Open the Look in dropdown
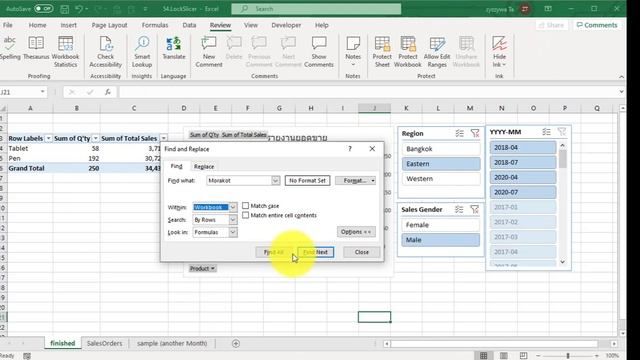Image resolution: width=640 pixels, height=360 pixels. [x=233, y=232]
